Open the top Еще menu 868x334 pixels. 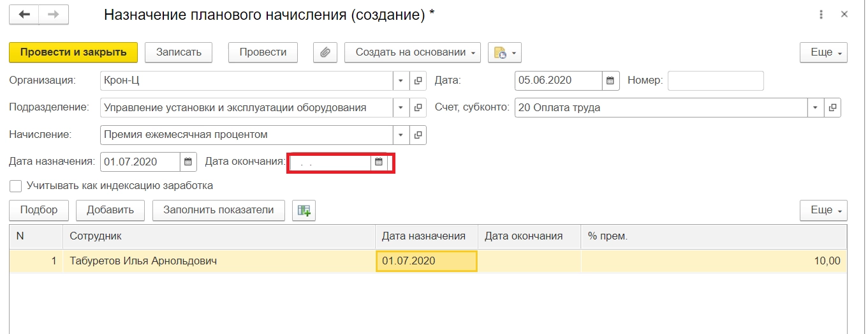823,52
